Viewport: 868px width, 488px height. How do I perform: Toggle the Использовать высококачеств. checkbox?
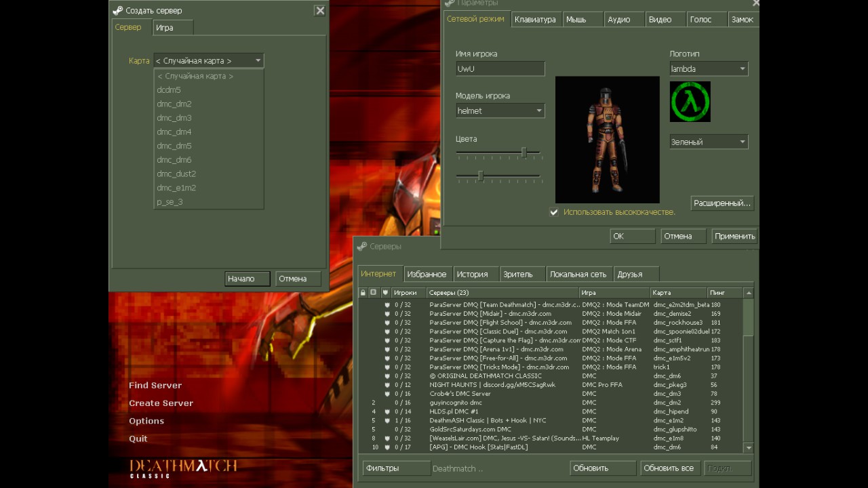[554, 212]
